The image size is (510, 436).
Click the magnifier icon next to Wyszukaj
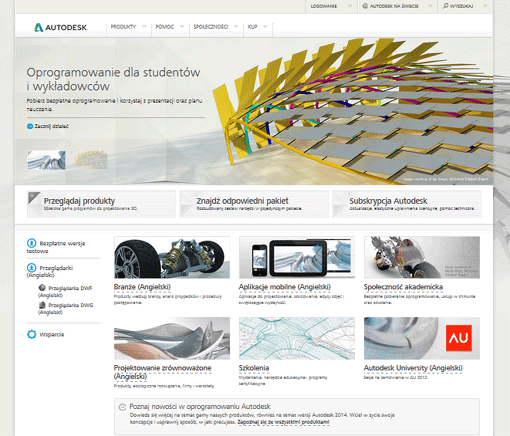pos(445,6)
